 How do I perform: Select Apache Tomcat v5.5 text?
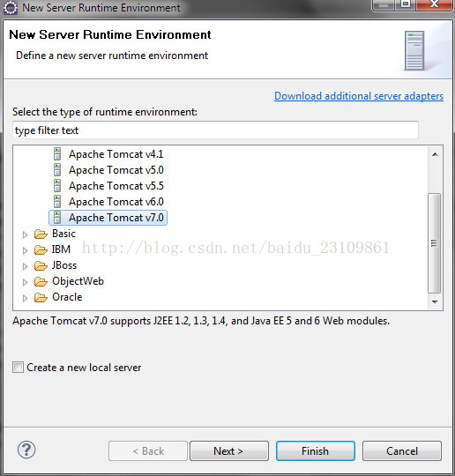[x=116, y=185]
